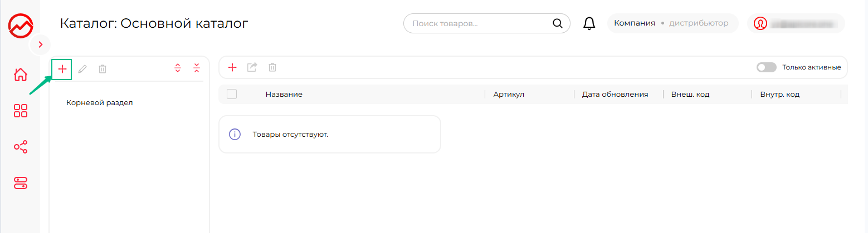Delete section using left panel trash icon

click(x=103, y=69)
